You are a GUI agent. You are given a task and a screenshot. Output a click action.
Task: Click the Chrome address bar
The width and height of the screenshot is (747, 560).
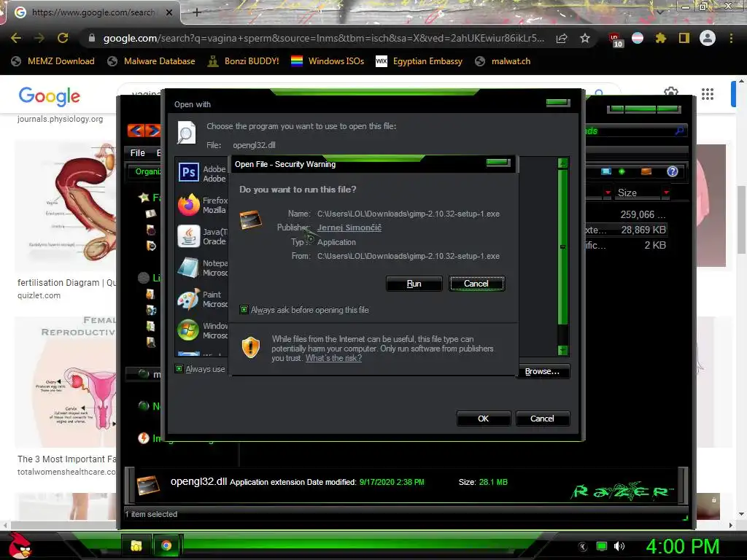pyautogui.click(x=323, y=38)
